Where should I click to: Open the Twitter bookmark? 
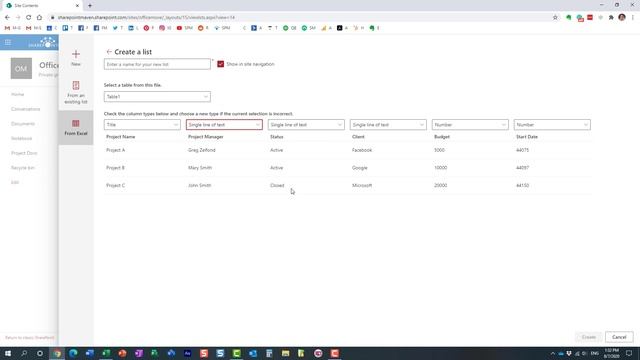(118, 28)
